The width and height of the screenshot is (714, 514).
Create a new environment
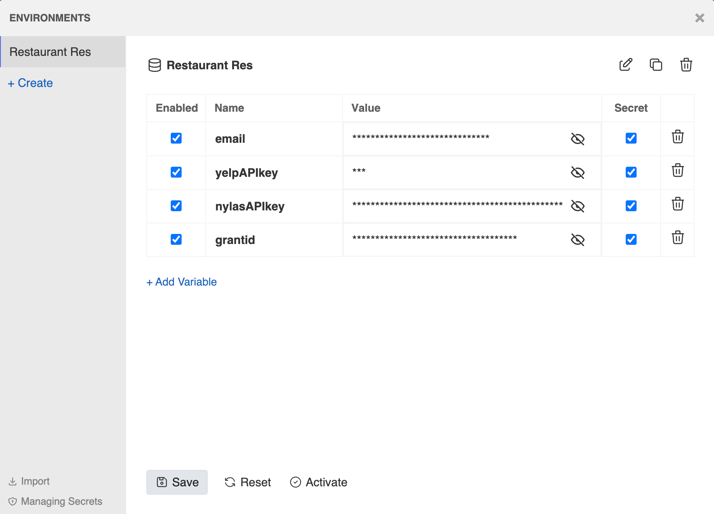click(31, 83)
